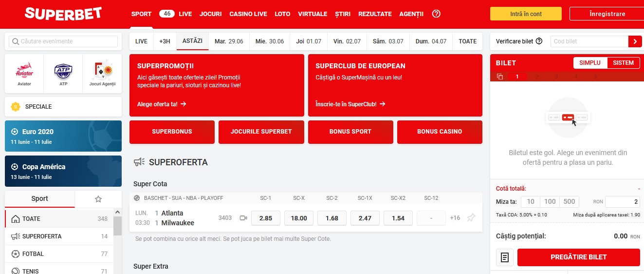Click the JOCURILE SUPERBET button
The height and width of the screenshot is (274, 644).
click(x=261, y=132)
